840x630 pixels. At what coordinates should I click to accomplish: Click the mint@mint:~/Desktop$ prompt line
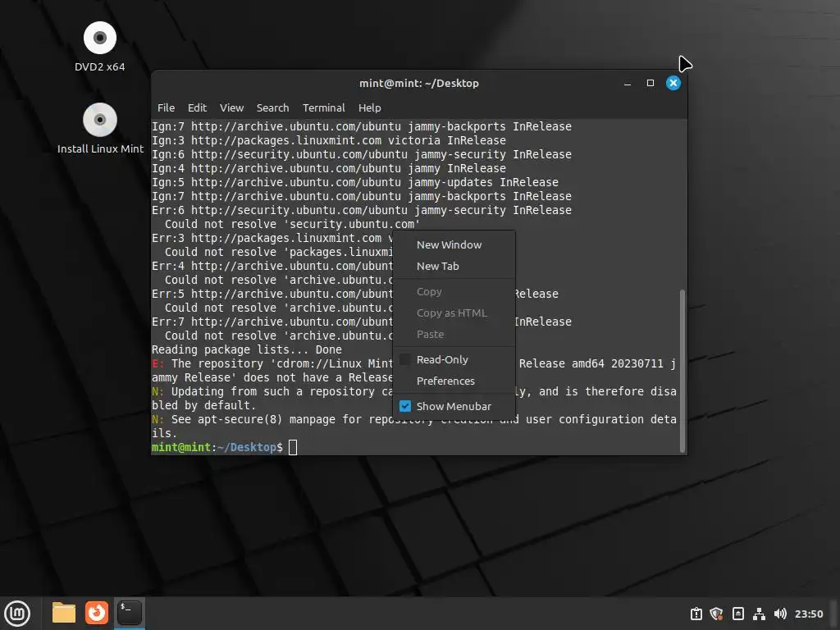coord(217,447)
